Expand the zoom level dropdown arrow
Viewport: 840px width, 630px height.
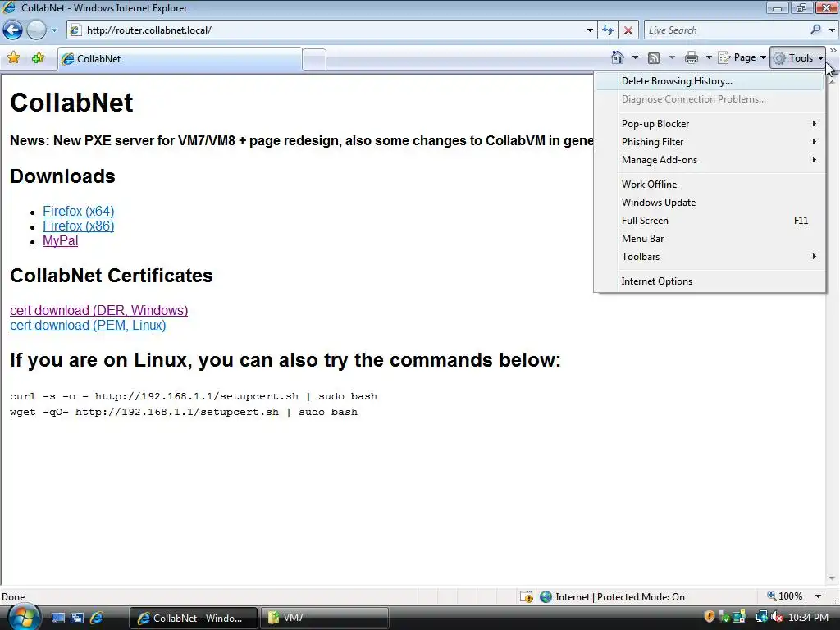(818, 596)
